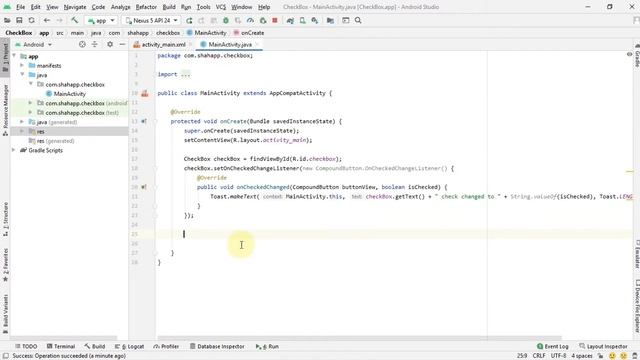Expand com.shahapp.checkbox (test) package
Screen dimensions: 640x360
[x=30, y=112]
